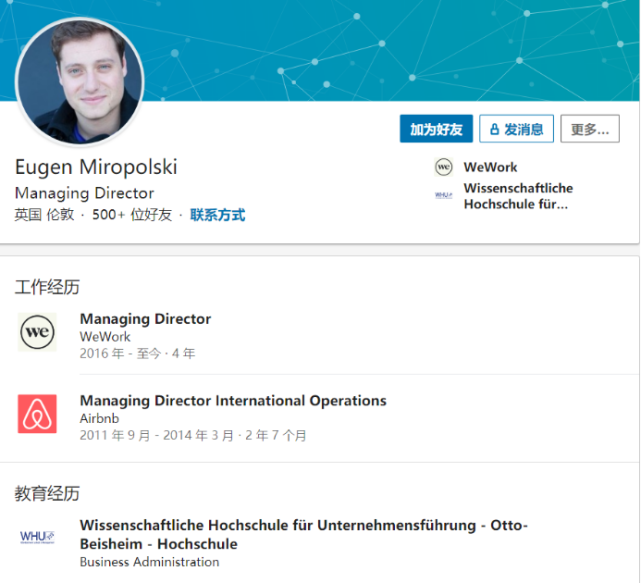Click the 教育经历 section heading
This screenshot has height=583, width=641.
pos(47,493)
